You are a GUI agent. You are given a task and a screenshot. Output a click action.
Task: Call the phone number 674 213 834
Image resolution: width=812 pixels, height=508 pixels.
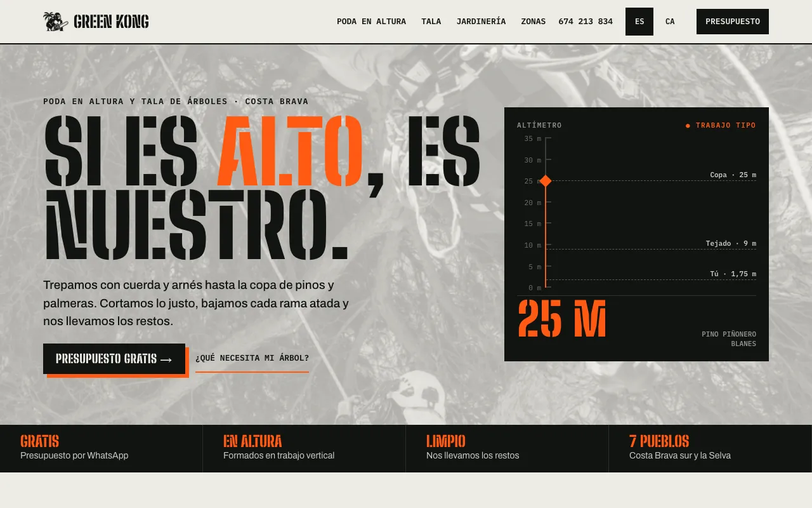point(586,22)
